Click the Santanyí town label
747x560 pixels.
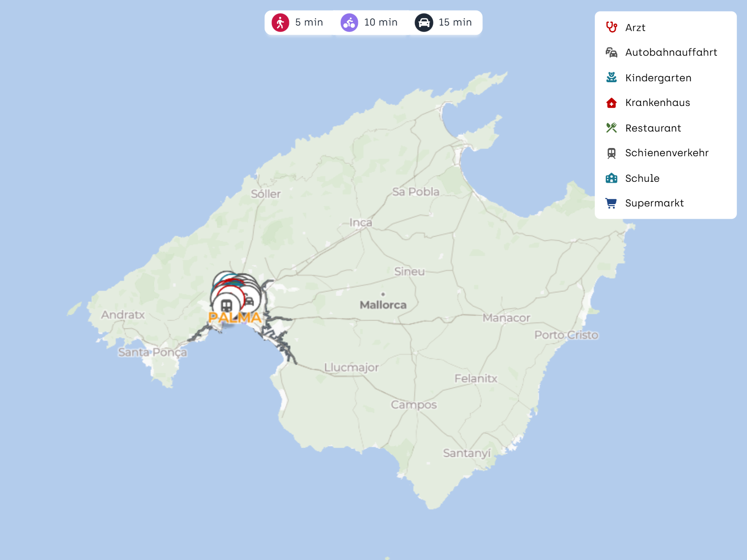click(466, 453)
